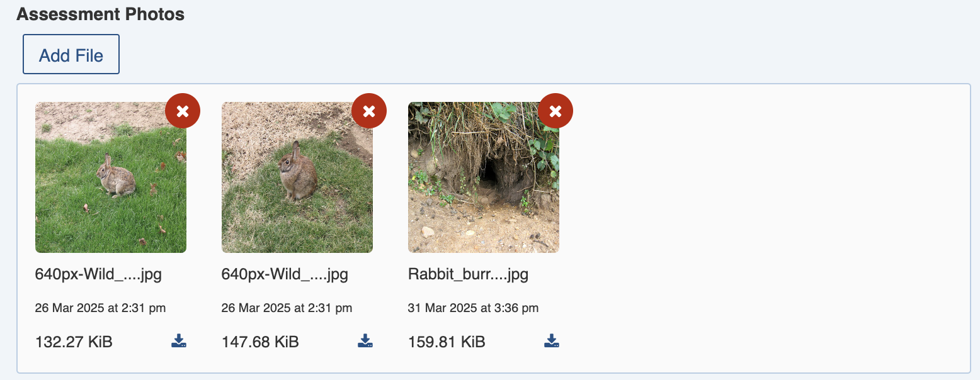The image size is (980, 380).
Task: Click the 147.68 KiB size label
Action: pyautogui.click(x=260, y=342)
